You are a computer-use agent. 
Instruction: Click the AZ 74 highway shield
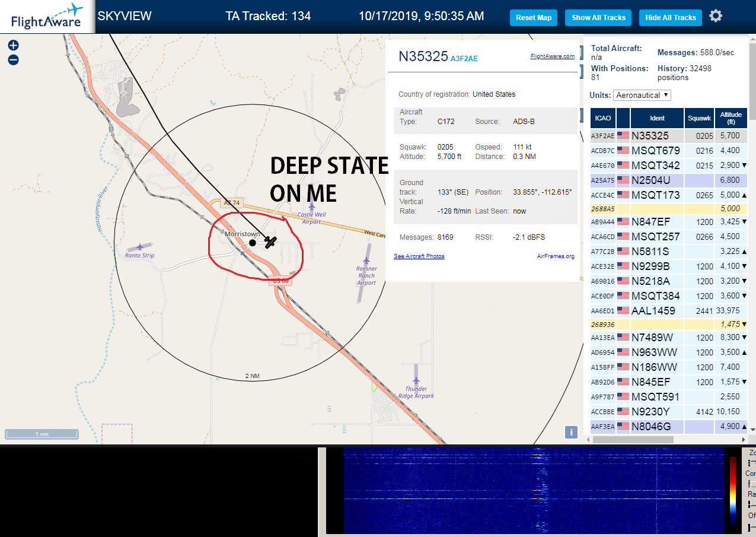tap(232, 203)
